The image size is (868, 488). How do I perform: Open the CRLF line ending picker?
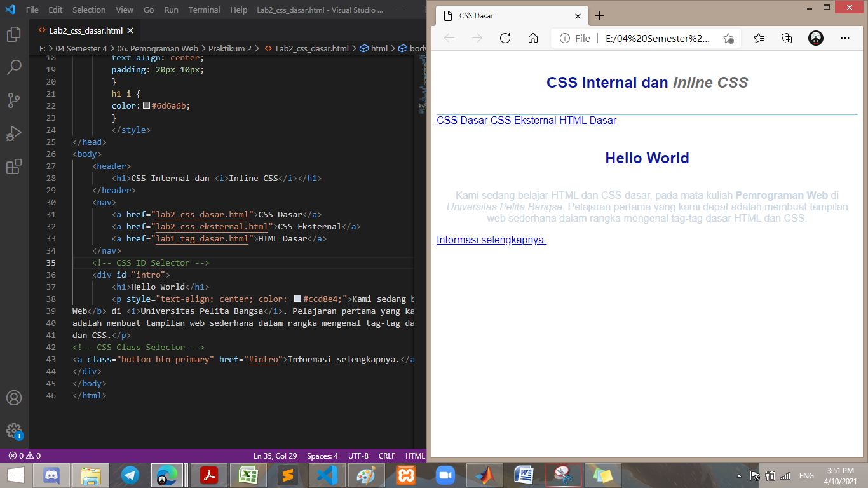(387, 456)
